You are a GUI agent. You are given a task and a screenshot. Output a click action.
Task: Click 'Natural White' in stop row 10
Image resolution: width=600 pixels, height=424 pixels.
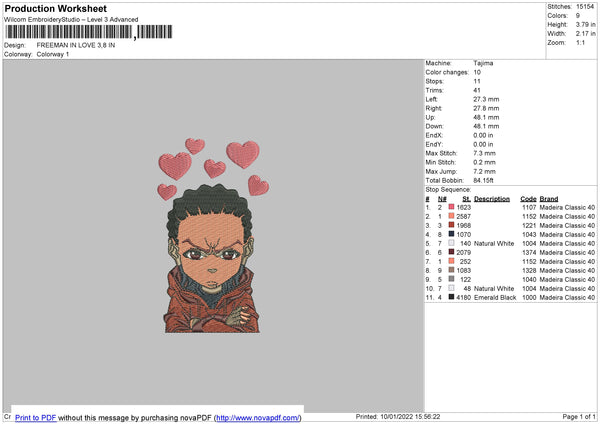pos(494,289)
